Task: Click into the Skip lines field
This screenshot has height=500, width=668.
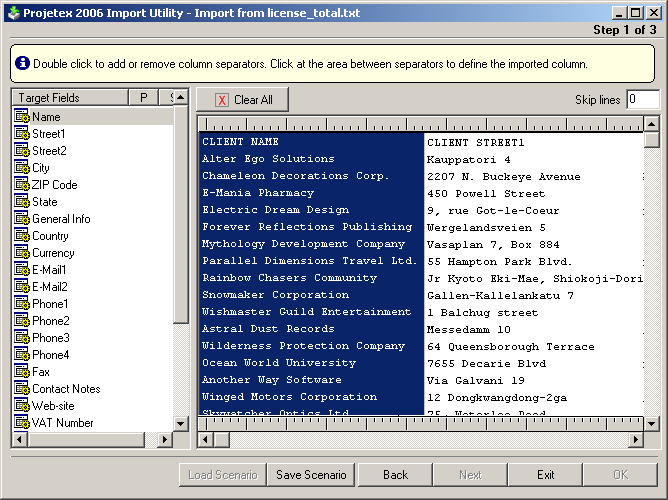Action: click(x=642, y=99)
